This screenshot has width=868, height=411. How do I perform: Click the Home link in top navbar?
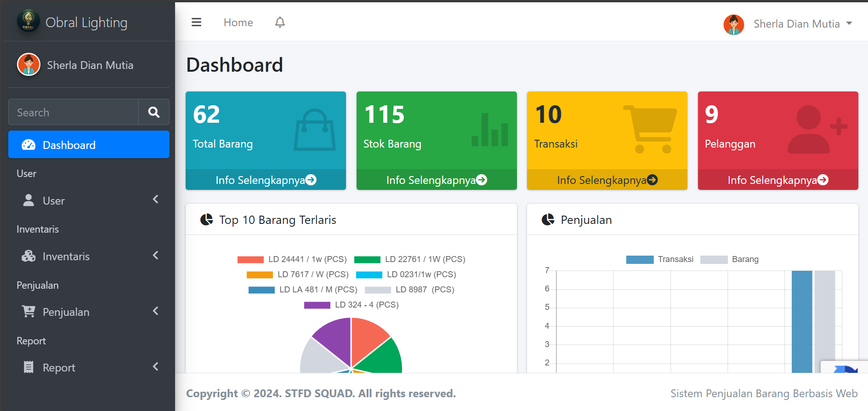[238, 23]
